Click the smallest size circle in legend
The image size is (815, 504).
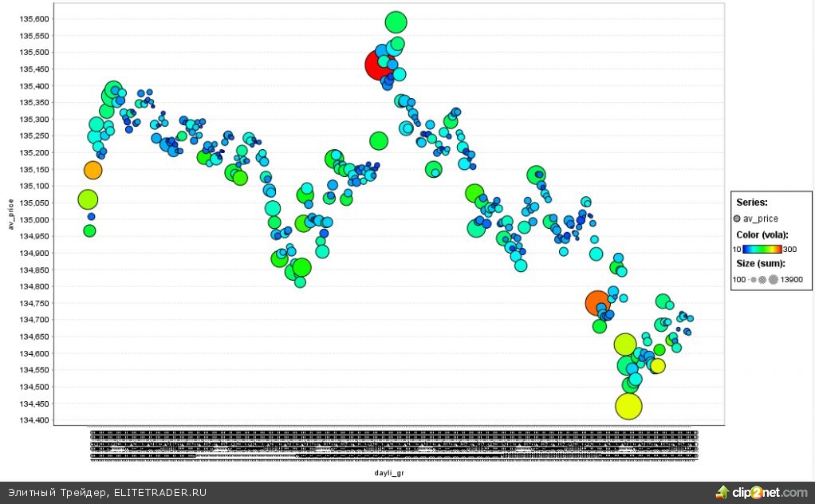tap(754, 280)
